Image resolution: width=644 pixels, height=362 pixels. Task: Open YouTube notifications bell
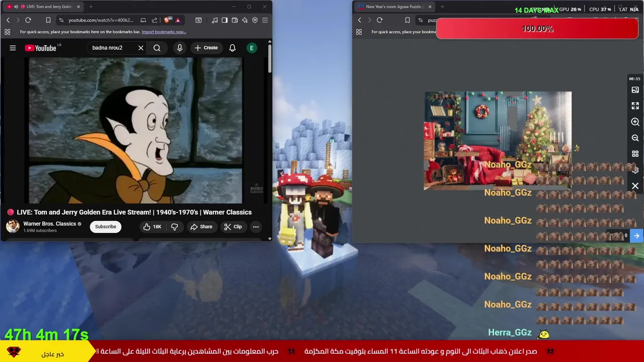coord(232,48)
